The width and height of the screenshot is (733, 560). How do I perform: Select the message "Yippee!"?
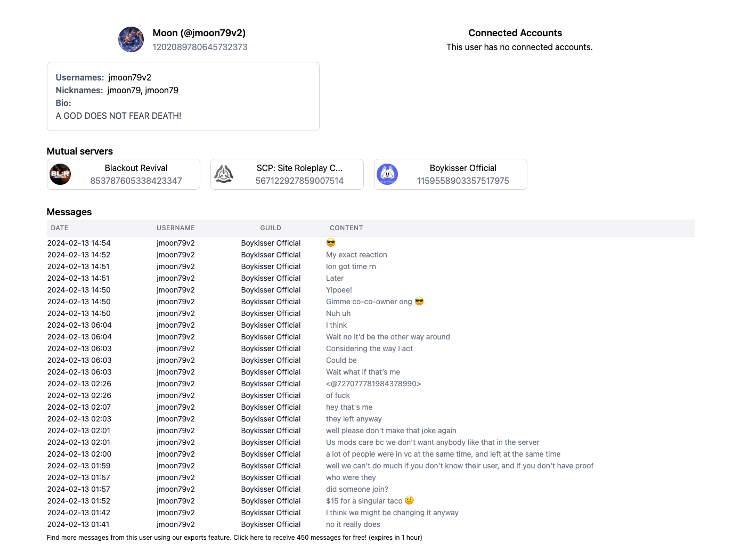[x=339, y=290]
